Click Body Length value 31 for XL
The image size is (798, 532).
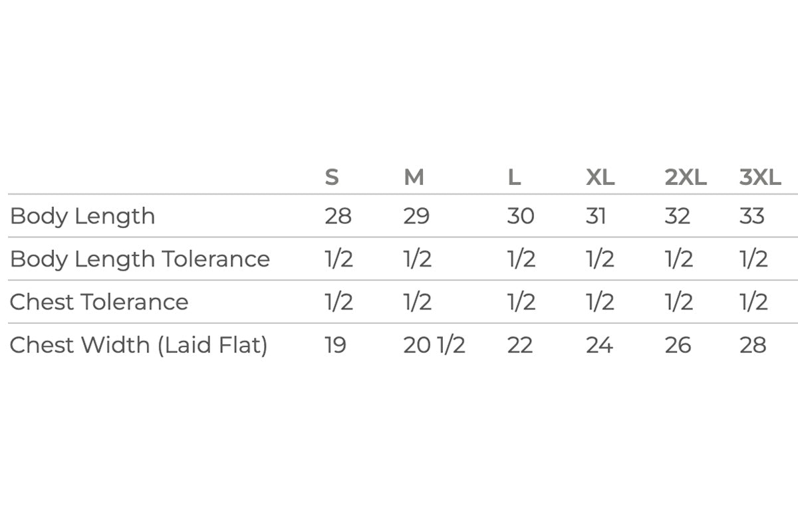(596, 216)
